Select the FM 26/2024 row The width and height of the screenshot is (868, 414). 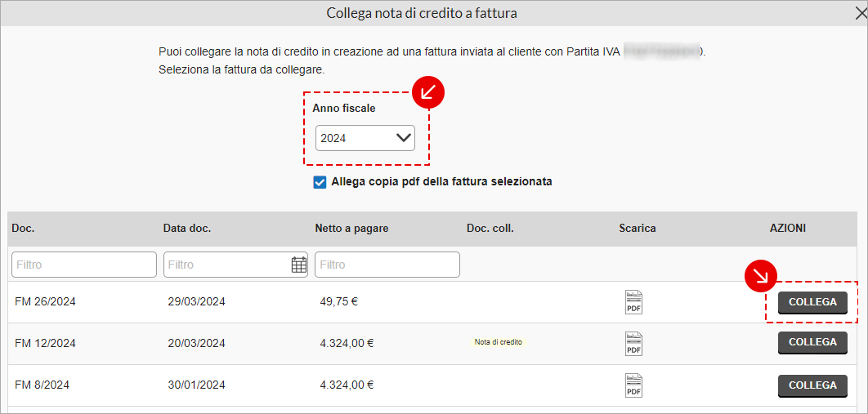point(433,302)
